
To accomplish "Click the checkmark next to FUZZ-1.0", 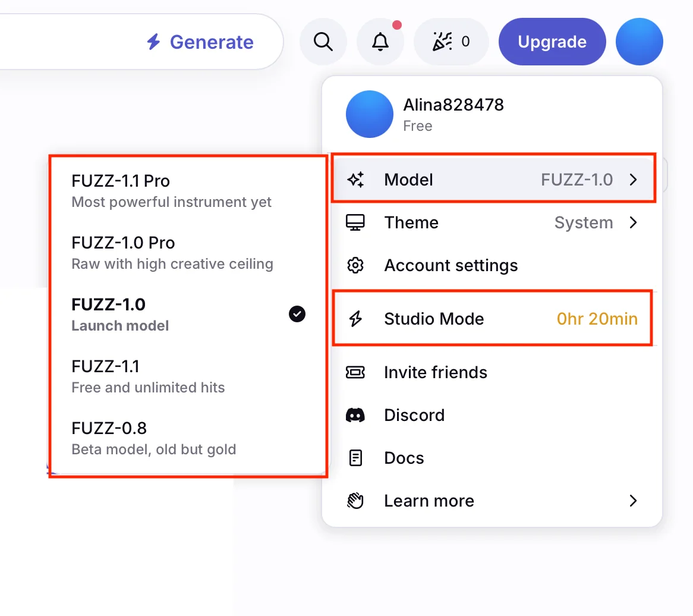I will (297, 314).
